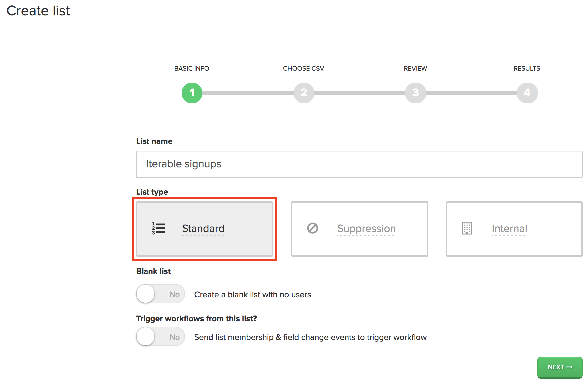
Task: Toggle the Blank list switch
Action: click(x=160, y=294)
